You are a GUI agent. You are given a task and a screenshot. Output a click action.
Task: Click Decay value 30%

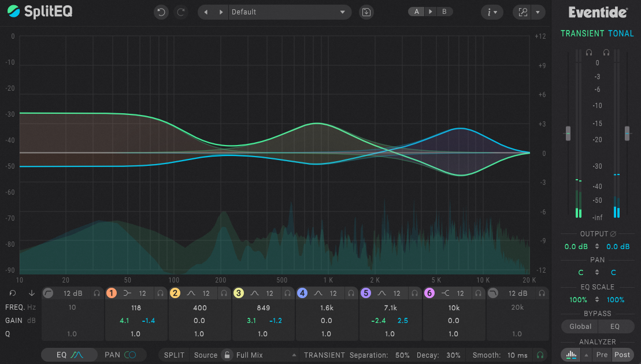[x=453, y=355]
